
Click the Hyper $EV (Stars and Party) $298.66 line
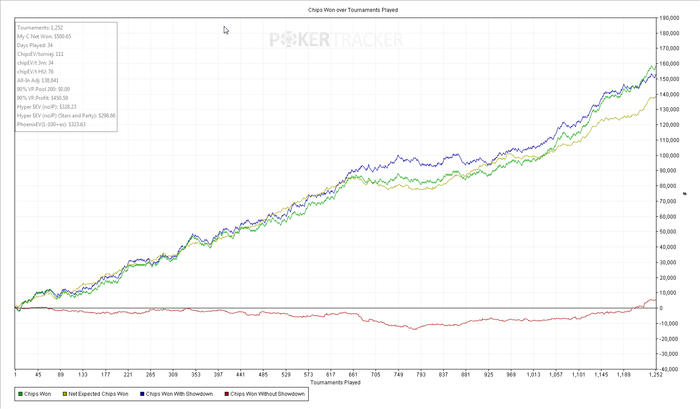coord(66,116)
